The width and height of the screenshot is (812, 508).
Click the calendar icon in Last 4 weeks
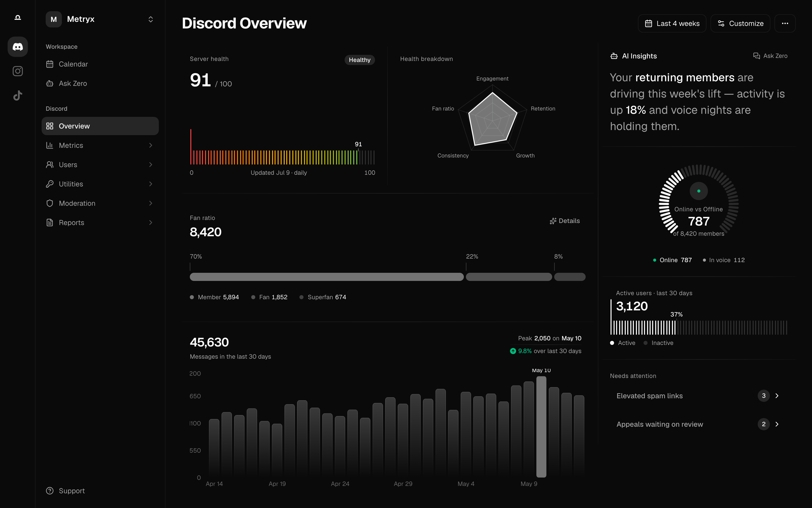point(649,24)
